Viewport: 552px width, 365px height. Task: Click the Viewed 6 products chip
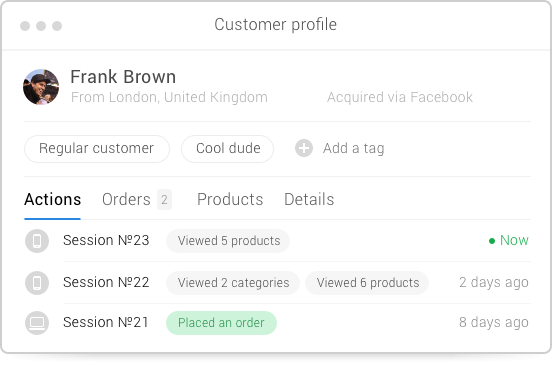(367, 283)
